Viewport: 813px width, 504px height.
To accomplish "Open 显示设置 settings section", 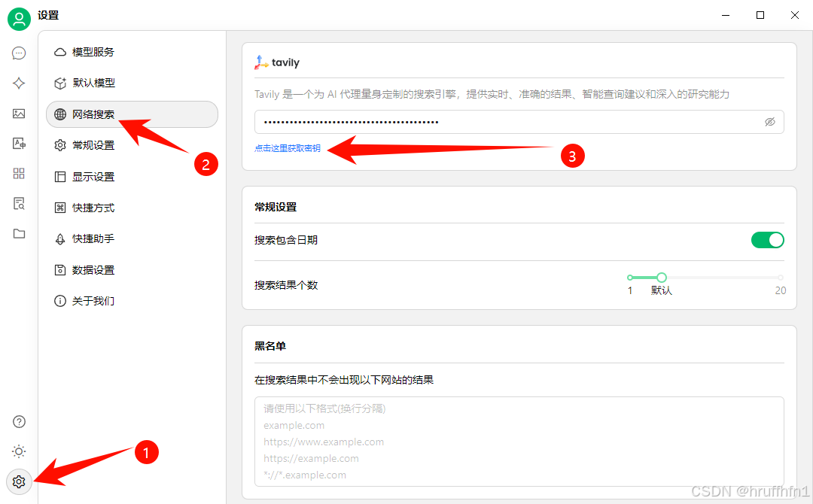I will tap(132, 177).
